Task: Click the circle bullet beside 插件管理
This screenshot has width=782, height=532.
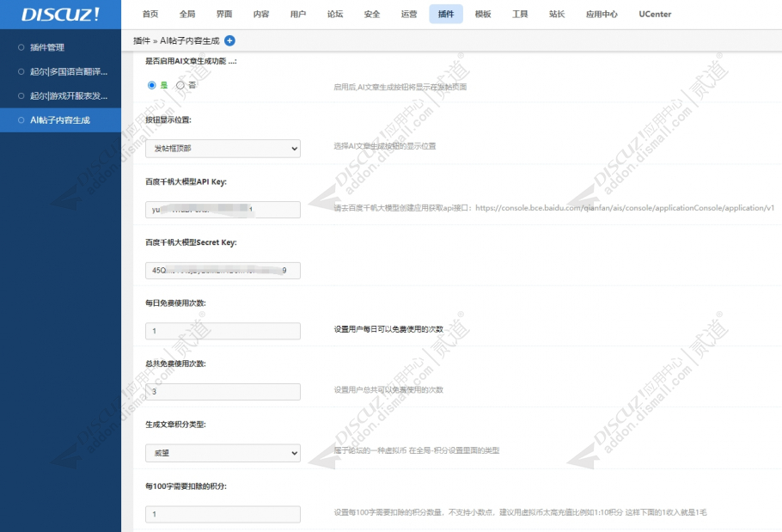Action: 21,47
